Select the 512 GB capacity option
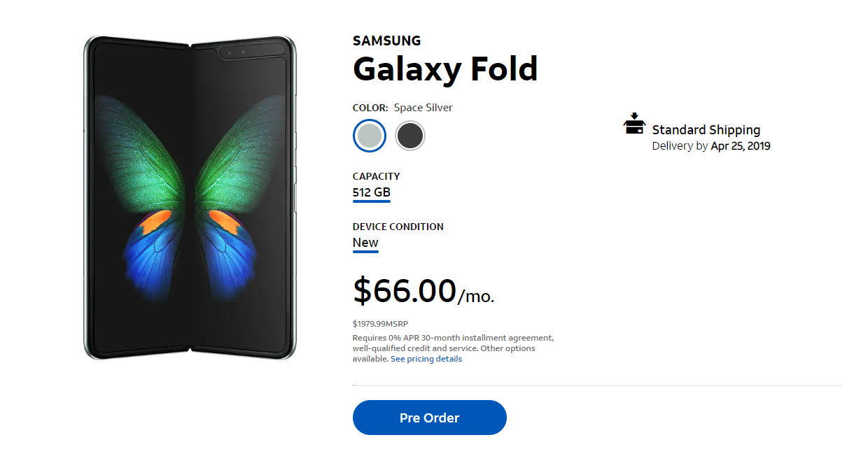868x463 pixels. click(372, 192)
